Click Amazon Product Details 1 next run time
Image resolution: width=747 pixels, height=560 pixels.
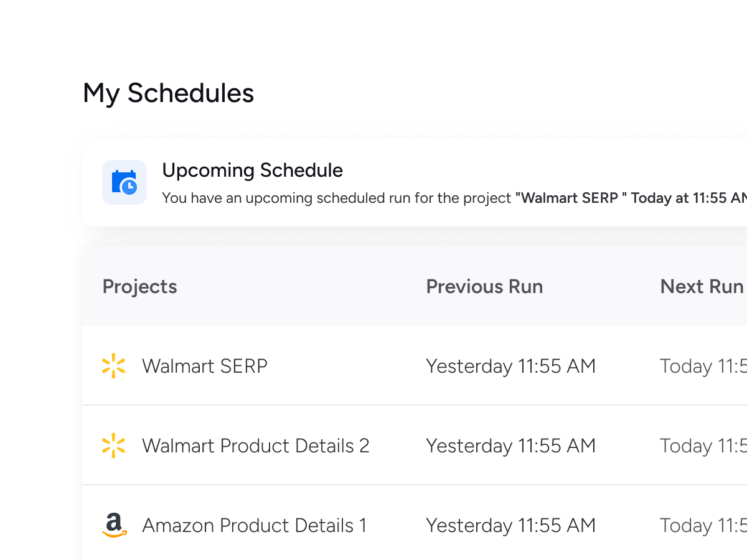tap(703, 525)
